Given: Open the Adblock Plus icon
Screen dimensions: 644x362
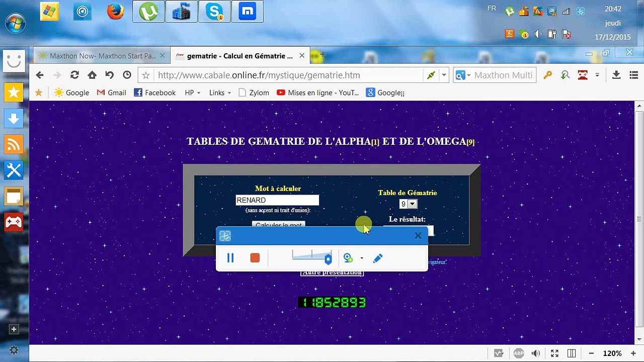Looking at the screenshot, I should (x=519, y=353).
